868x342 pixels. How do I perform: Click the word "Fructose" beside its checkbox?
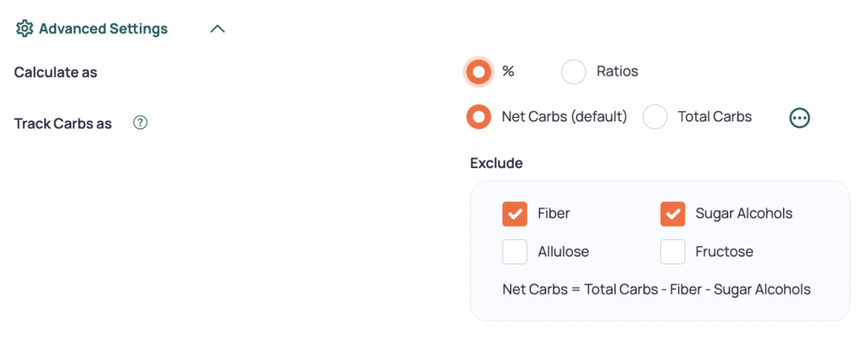coord(724,252)
